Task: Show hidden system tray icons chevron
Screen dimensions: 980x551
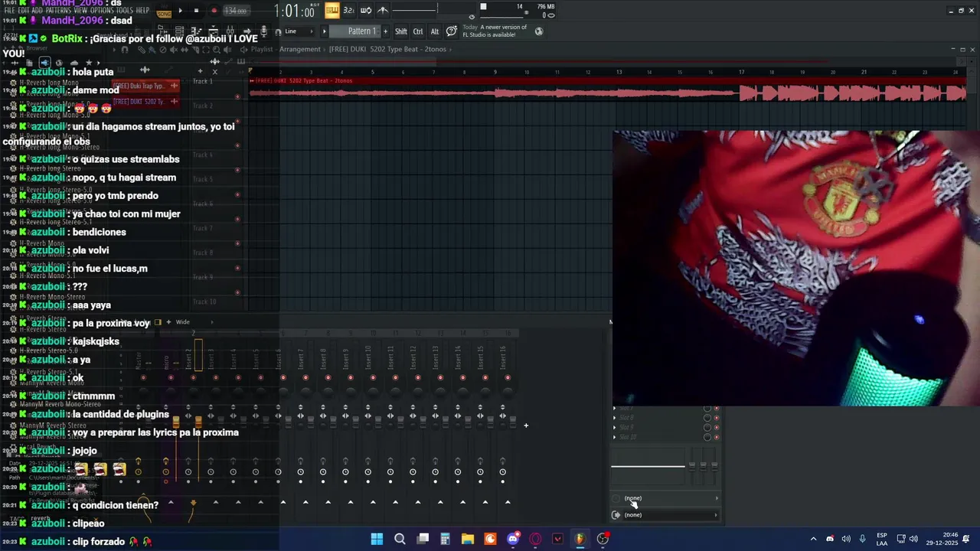Action: (x=813, y=539)
